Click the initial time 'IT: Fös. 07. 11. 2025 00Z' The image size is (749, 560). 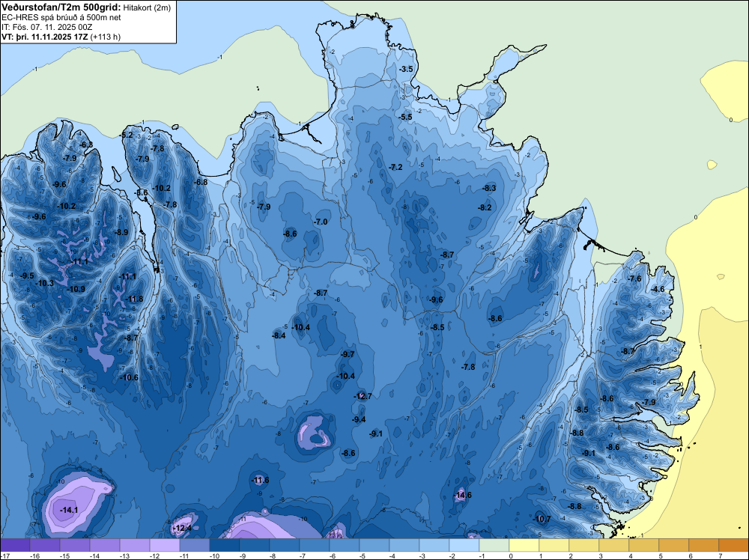[46, 27]
